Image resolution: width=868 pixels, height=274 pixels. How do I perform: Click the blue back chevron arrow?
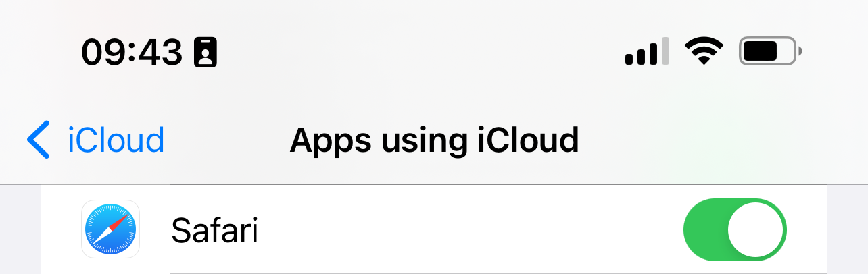pyautogui.click(x=39, y=140)
